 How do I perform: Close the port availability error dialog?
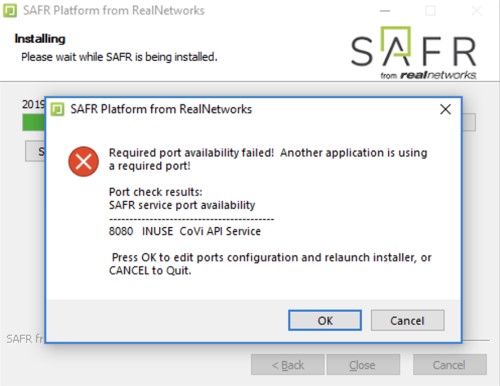[x=445, y=109]
